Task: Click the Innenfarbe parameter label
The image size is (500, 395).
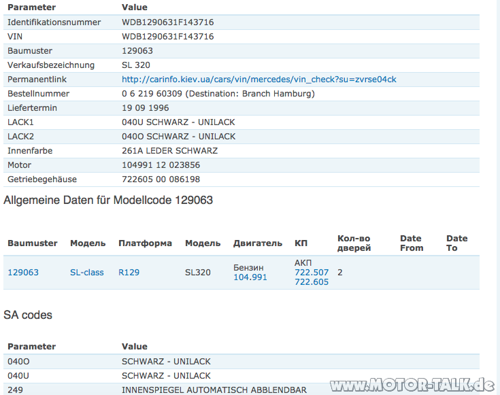Action: 30,151
